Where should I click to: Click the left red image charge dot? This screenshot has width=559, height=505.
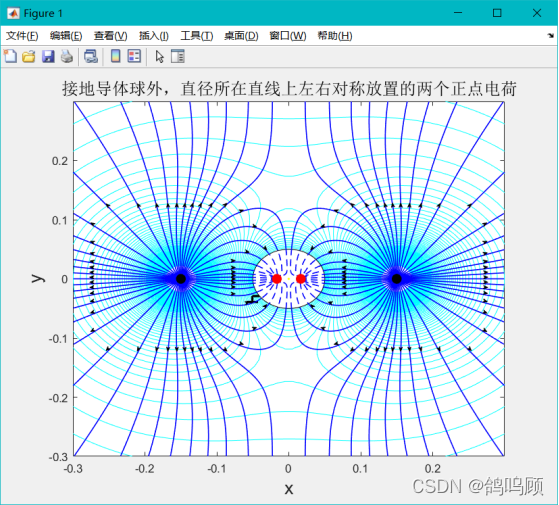pos(277,279)
